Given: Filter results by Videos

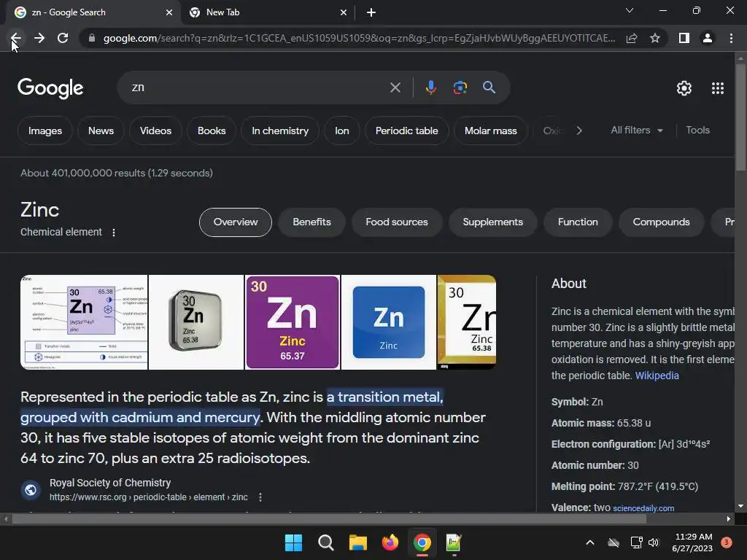Looking at the screenshot, I should [156, 131].
